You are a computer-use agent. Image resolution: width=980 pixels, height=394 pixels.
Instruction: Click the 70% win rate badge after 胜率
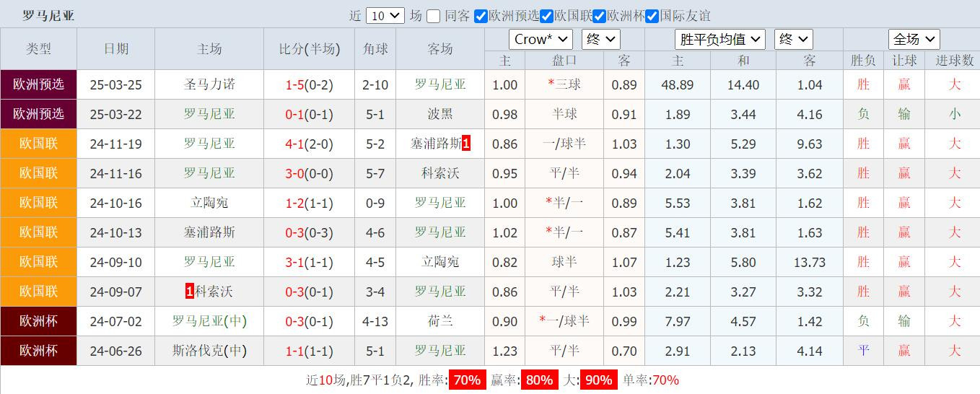tap(467, 380)
